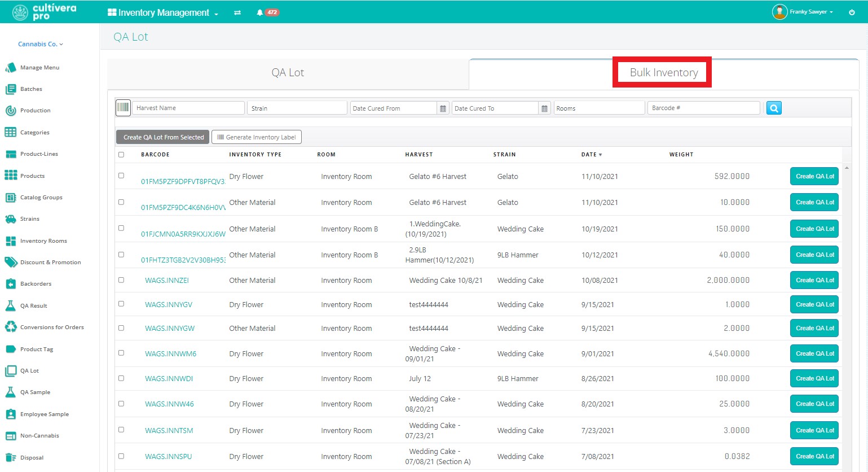868x472 pixels.
Task: Click the barcode scan icon beside Harvest Name
Action: [x=123, y=108]
